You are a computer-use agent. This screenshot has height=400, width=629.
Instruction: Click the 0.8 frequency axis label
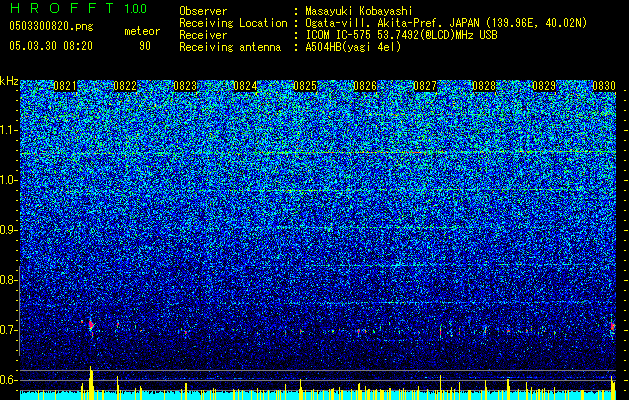9,280
